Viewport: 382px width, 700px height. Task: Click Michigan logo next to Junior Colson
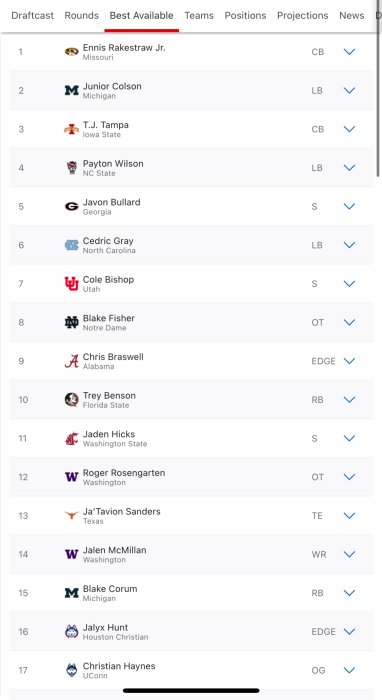(71, 91)
